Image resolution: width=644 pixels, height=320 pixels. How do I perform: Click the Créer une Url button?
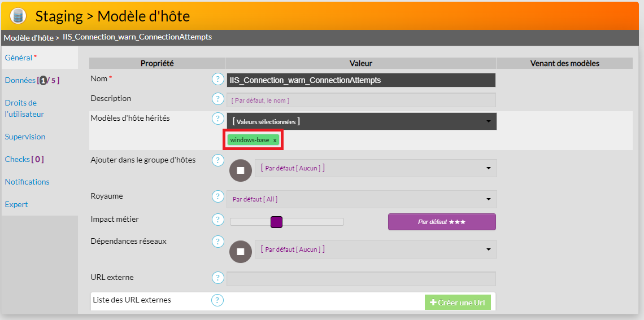point(458,303)
